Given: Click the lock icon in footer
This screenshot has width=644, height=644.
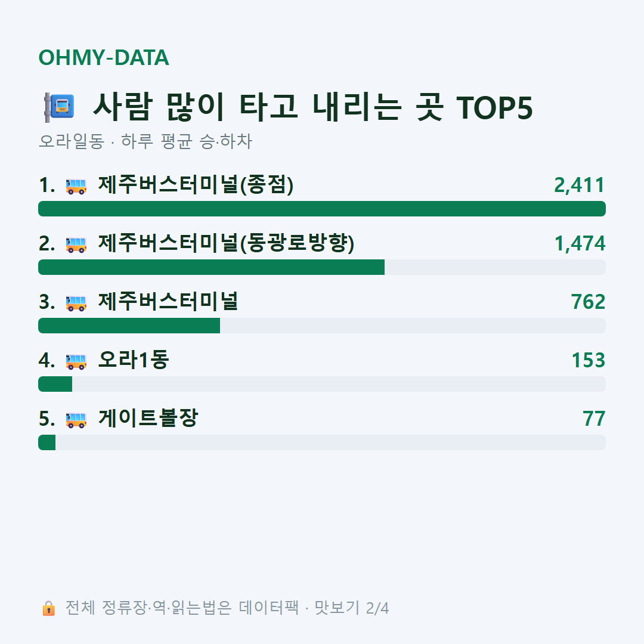Looking at the screenshot, I should pyautogui.click(x=48, y=608).
